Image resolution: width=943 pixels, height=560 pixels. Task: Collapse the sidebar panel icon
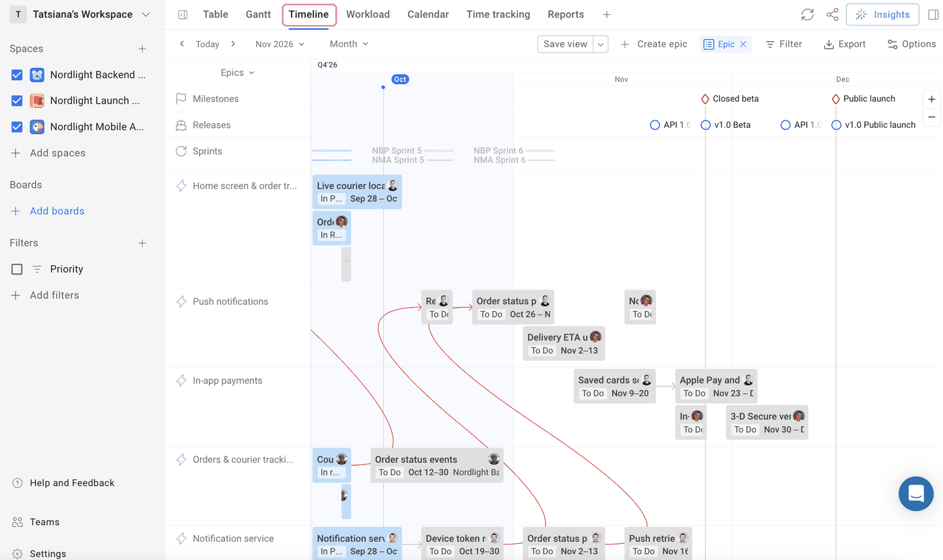pos(183,14)
